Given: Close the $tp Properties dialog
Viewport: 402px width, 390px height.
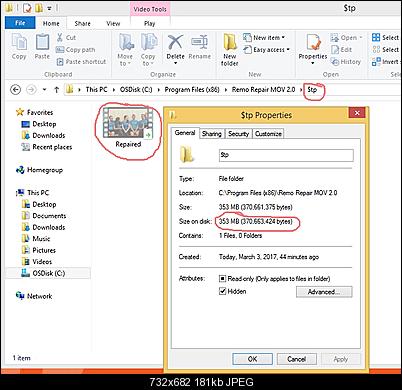Looking at the screenshot, I should click(x=357, y=113).
